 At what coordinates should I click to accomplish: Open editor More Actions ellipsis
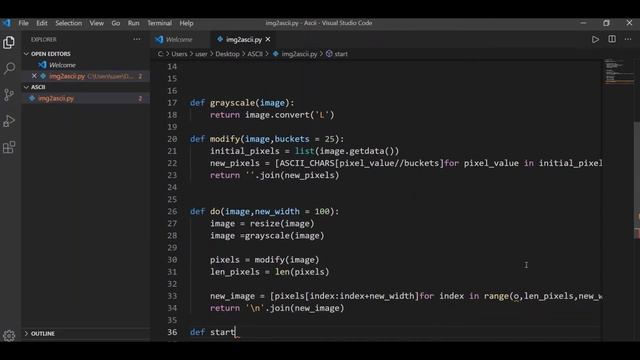click(x=628, y=40)
